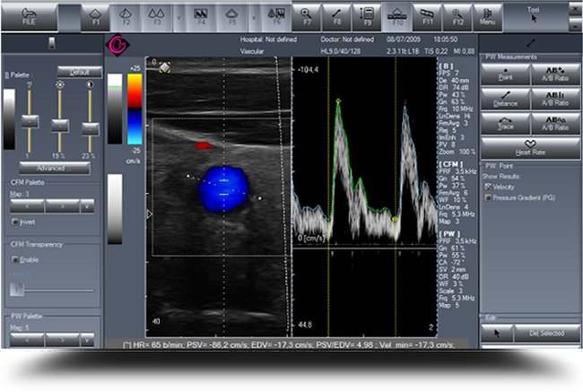Start the Heart Rate measurement
583x392 pixels.
529,146
